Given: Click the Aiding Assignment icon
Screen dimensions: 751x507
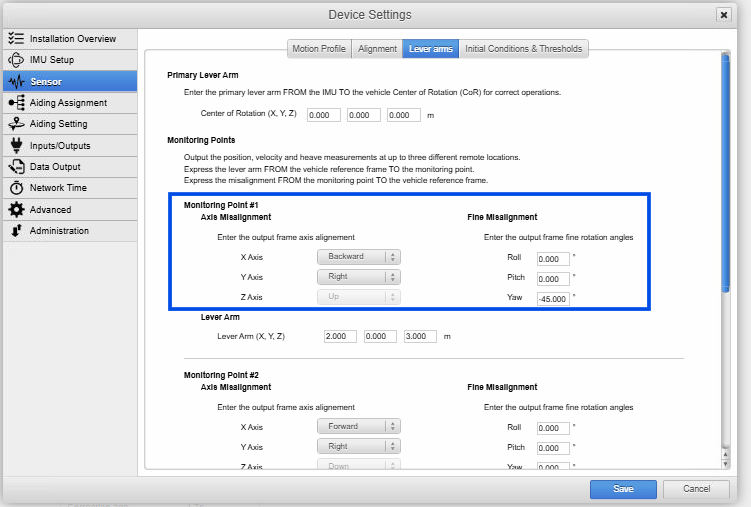Looking at the screenshot, I should 16,103.
